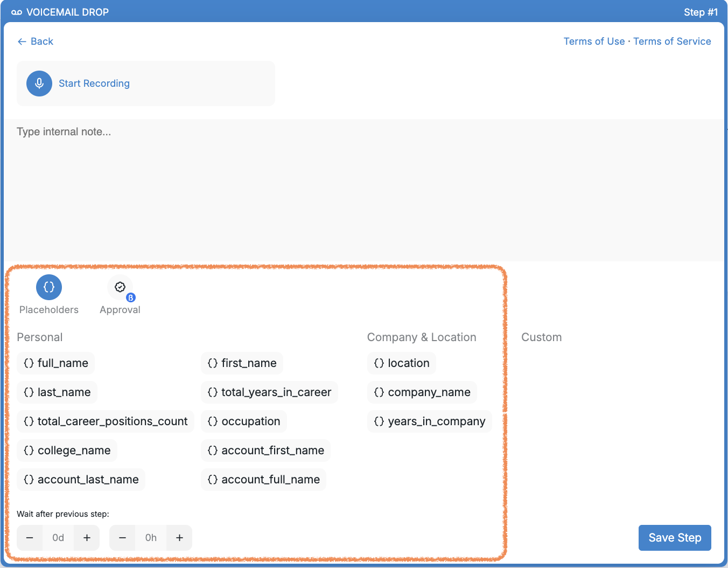Image resolution: width=728 pixels, height=568 pixels.
Task: Insert the last_name placeholder
Action: pyautogui.click(x=57, y=392)
